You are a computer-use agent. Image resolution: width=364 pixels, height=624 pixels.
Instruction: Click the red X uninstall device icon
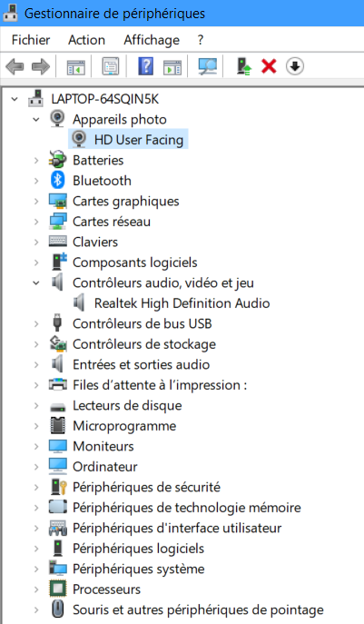click(x=269, y=66)
